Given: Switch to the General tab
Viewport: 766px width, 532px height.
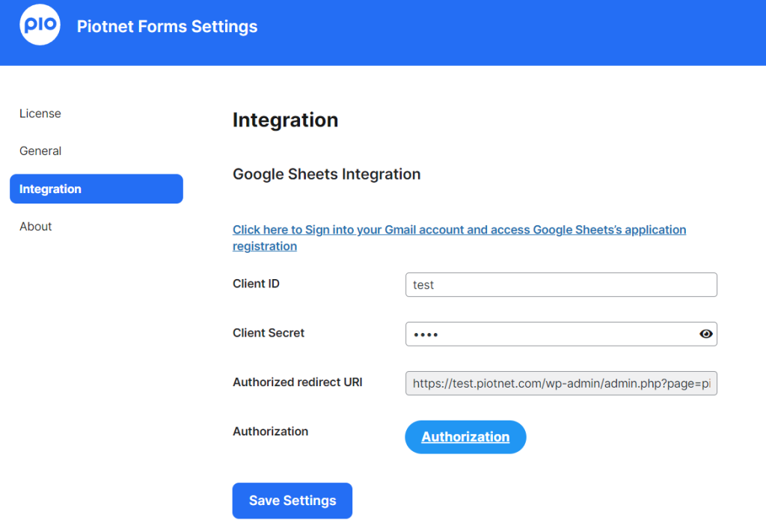Looking at the screenshot, I should tap(40, 151).
